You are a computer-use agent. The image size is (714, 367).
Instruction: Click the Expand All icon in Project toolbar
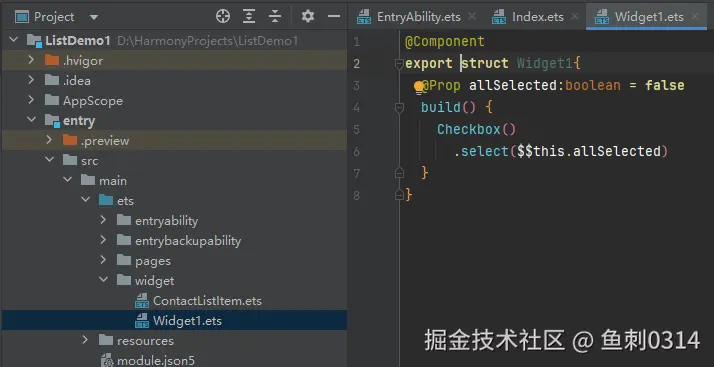tap(249, 17)
